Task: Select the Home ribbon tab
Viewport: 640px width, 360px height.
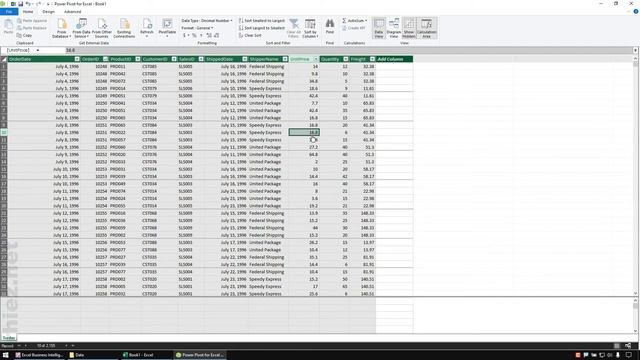Action: [x=28, y=11]
